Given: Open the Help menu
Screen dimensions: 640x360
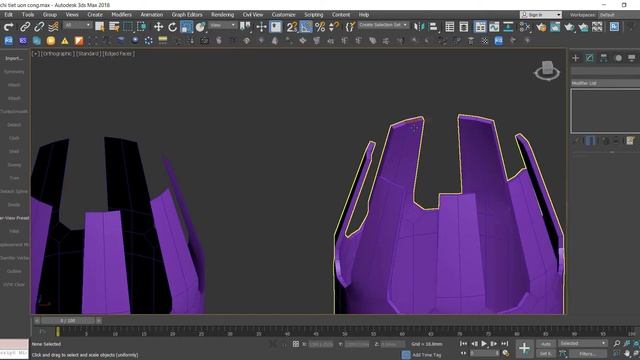Looking at the screenshot, I should click(364, 15).
